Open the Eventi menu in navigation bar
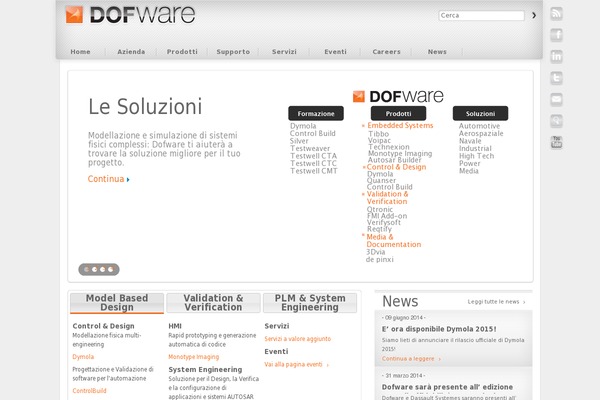 (335, 52)
